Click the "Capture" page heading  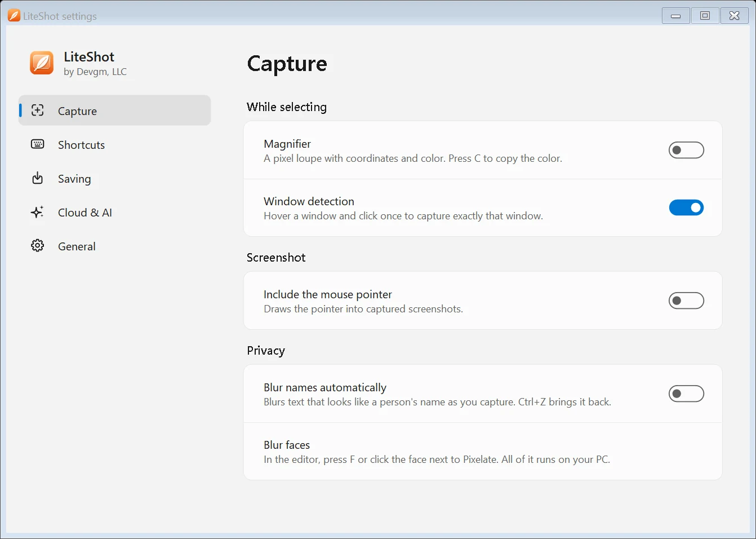[x=287, y=64]
